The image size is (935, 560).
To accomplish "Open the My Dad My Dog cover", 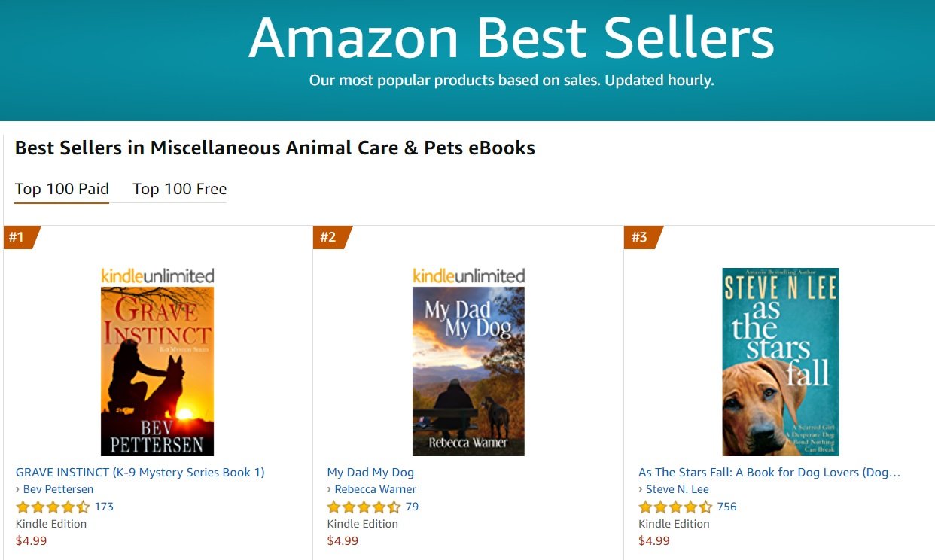I will (x=468, y=371).
